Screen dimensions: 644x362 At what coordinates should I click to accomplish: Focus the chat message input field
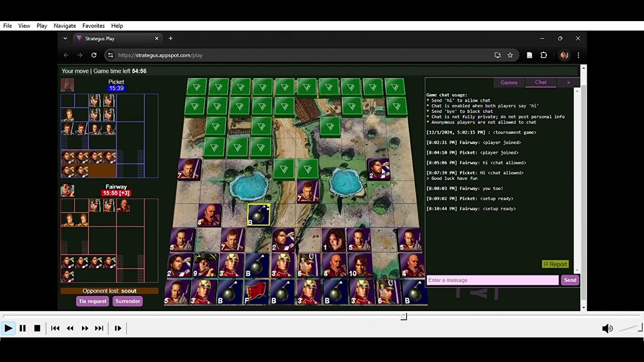(x=493, y=280)
